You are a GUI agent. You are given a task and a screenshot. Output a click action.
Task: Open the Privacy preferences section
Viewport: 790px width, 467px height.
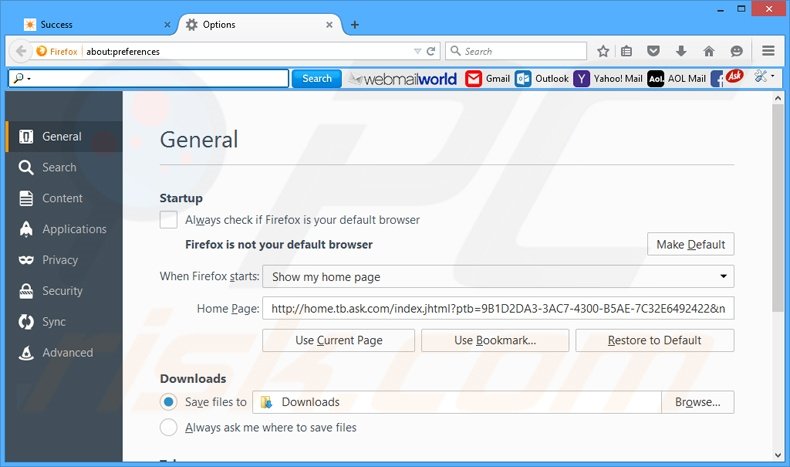point(64,260)
